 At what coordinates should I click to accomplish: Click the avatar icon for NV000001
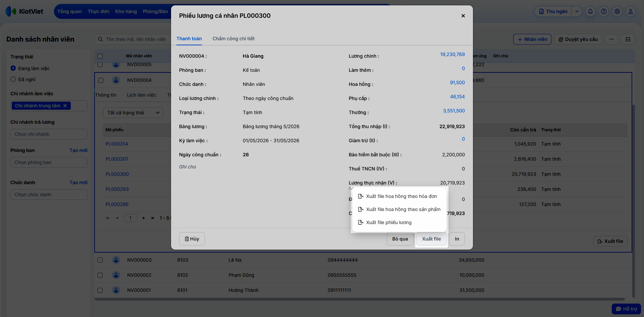(x=116, y=290)
